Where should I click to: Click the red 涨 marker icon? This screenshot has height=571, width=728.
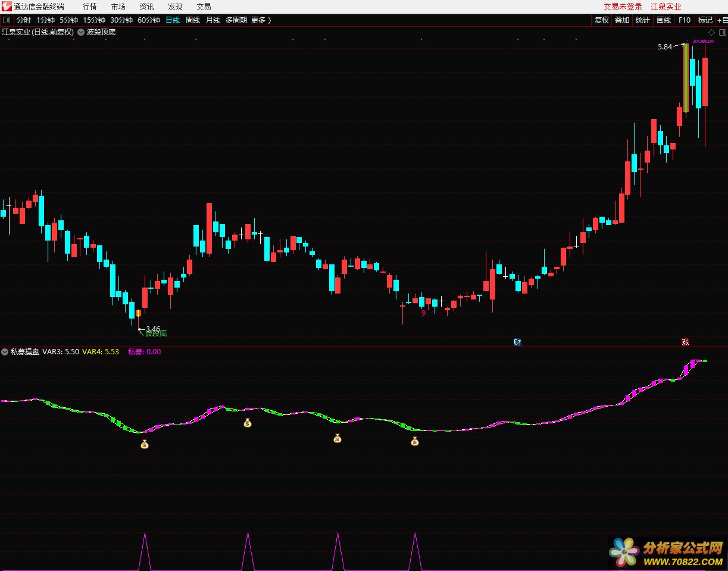click(685, 342)
